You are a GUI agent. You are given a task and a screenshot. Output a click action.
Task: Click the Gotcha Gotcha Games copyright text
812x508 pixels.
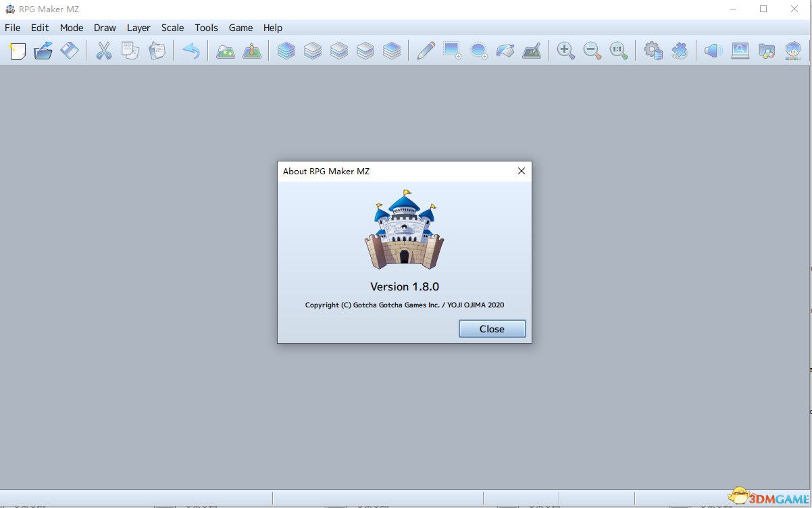click(x=405, y=305)
